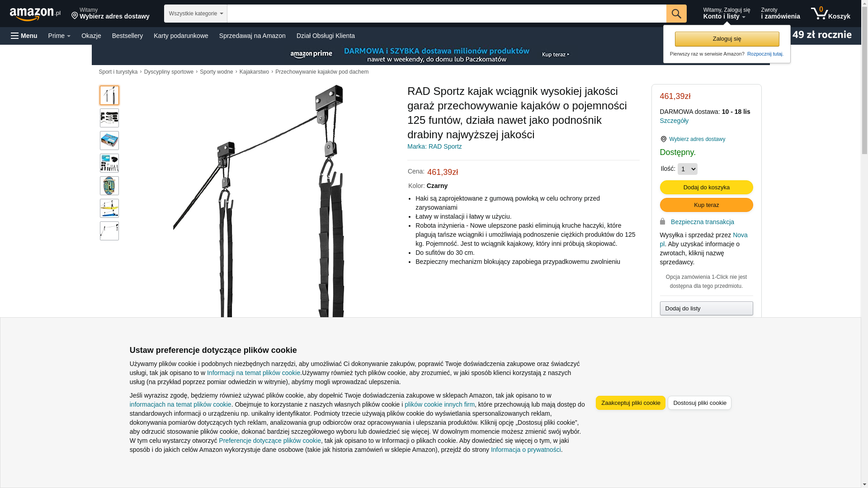Click the location icon near Wybierz adres dostawy

(x=663, y=139)
